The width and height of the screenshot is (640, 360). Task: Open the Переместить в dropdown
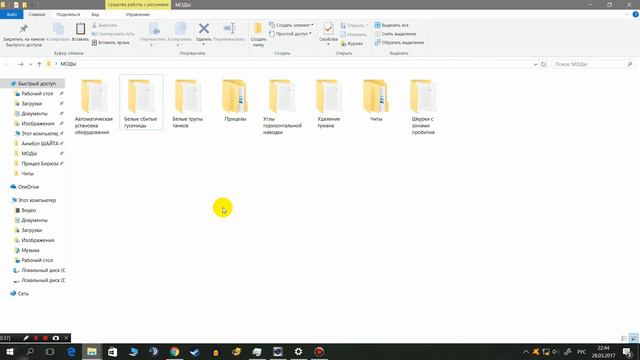153,33
